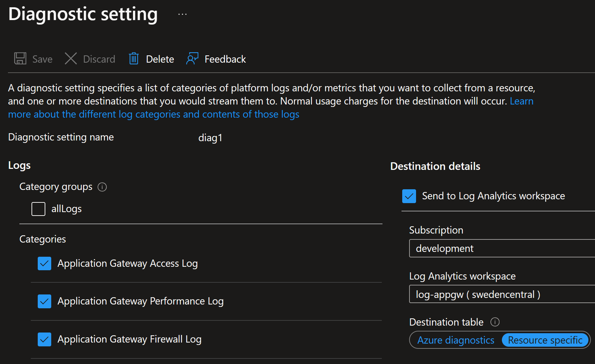Enable the allLogs category group checkbox
The height and width of the screenshot is (364, 595).
(38, 209)
